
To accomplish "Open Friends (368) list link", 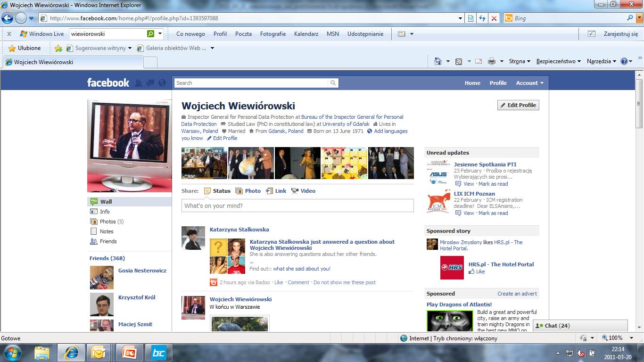I will point(107,258).
